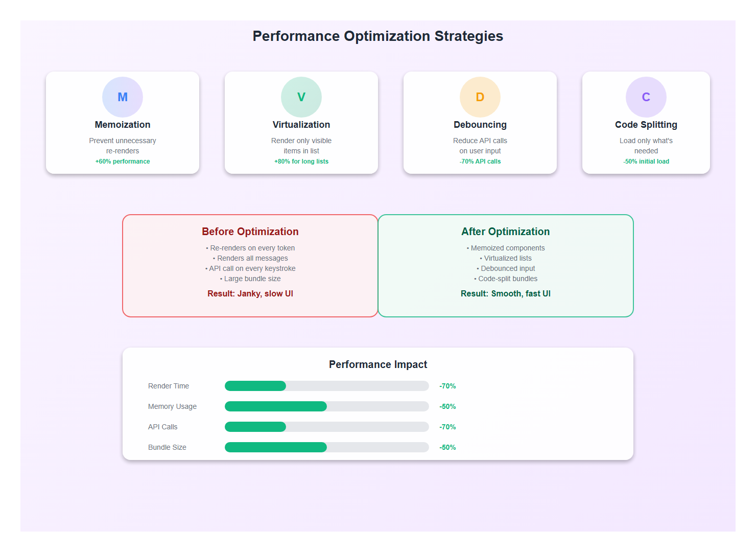This screenshot has width=756, height=552.
Task: Click the '-70% API calls' metric text
Action: click(480, 161)
